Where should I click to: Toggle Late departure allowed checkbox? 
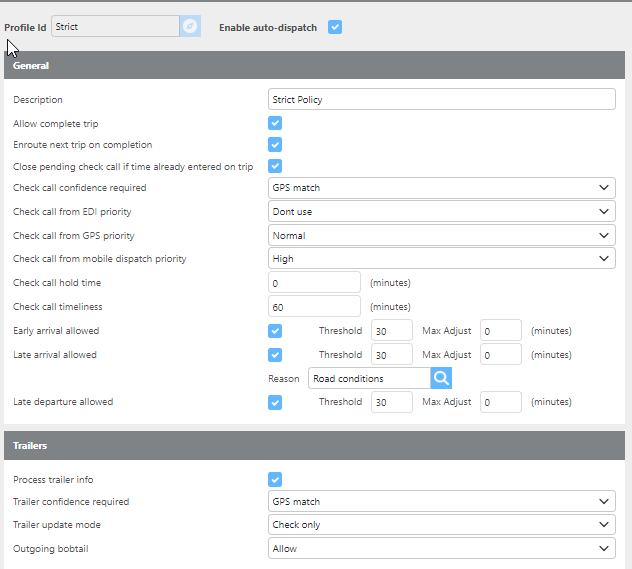coord(275,402)
